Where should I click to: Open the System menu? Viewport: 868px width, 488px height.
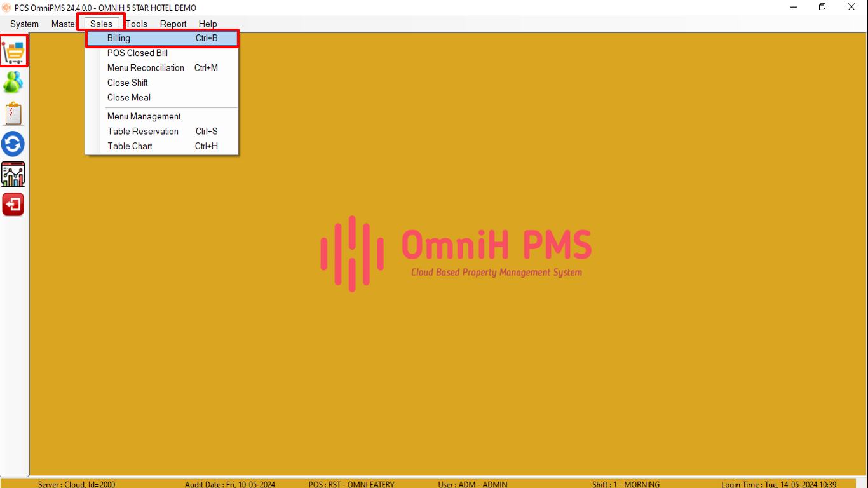pyautogui.click(x=24, y=24)
